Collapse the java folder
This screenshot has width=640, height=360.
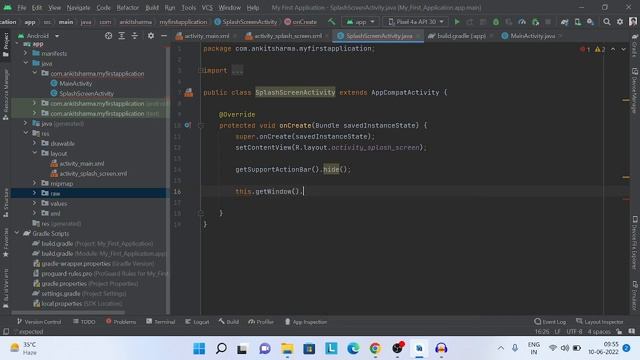tap(25, 63)
